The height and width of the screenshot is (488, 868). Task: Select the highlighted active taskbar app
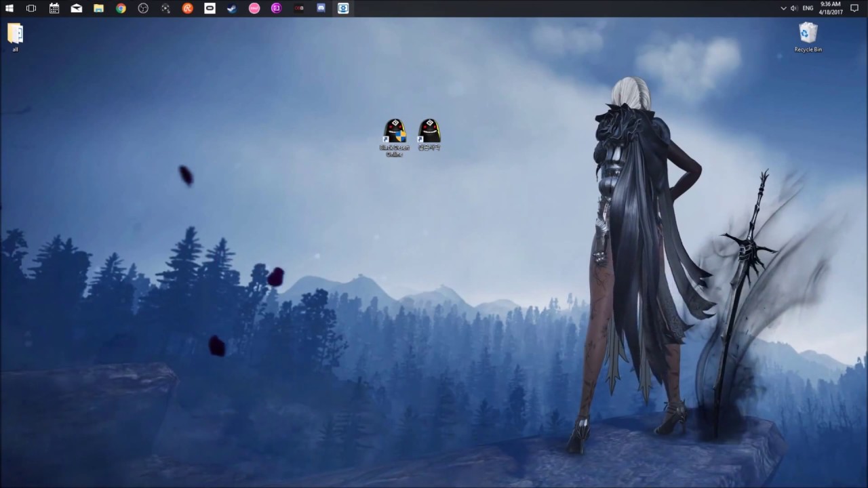point(343,8)
